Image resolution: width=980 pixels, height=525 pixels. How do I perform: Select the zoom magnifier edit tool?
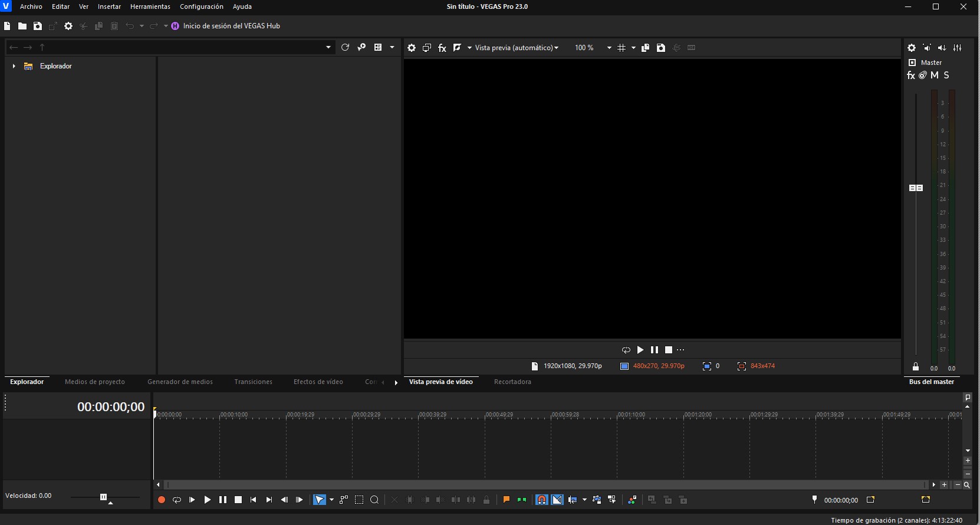click(374, 500)
